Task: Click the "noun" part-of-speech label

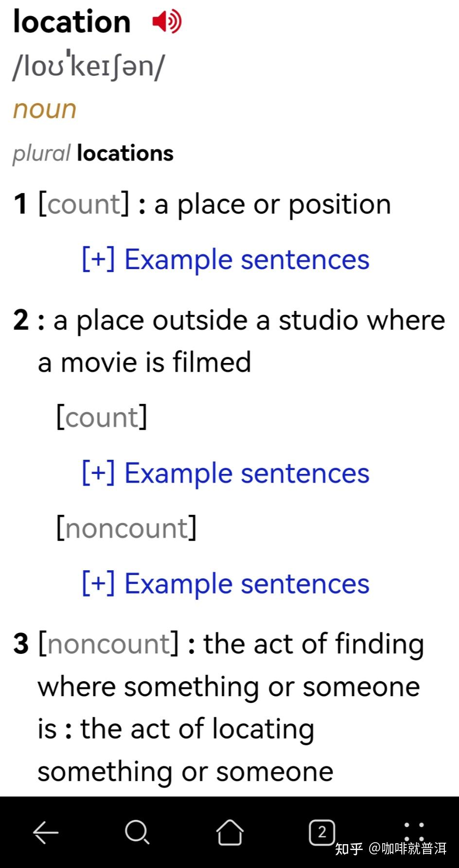Action: click(x=45, y=109)
